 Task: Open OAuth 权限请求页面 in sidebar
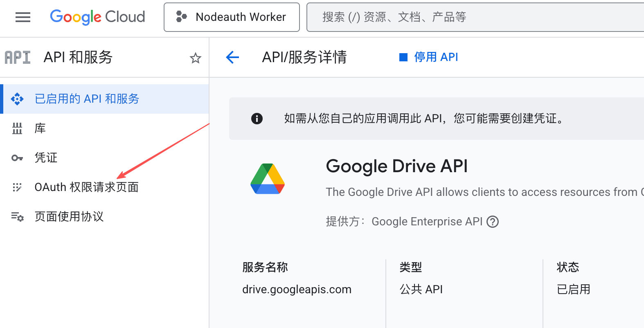click(86, 187)
